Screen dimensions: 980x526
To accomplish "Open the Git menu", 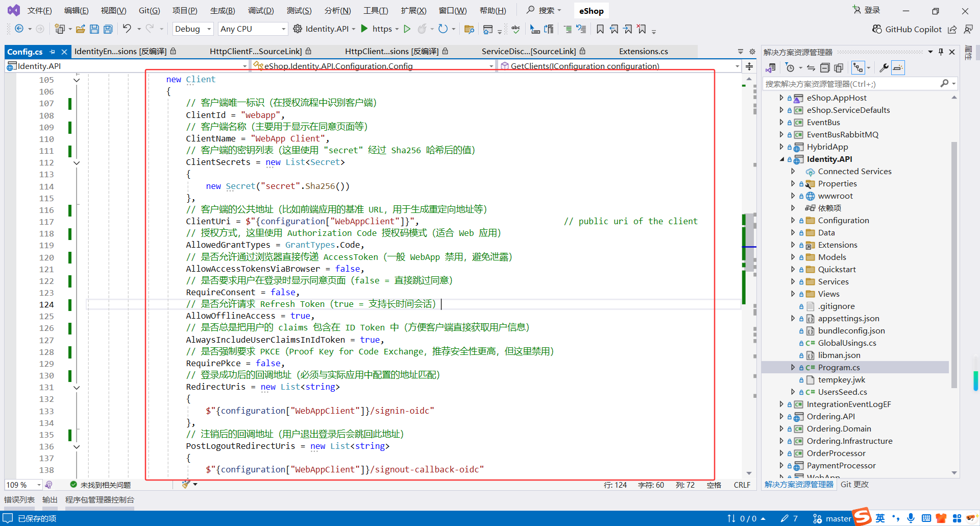I will 149,10.
